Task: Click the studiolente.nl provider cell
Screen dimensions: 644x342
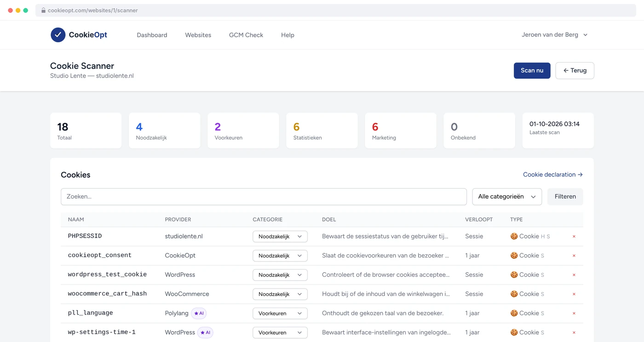Action: [184, 236]
